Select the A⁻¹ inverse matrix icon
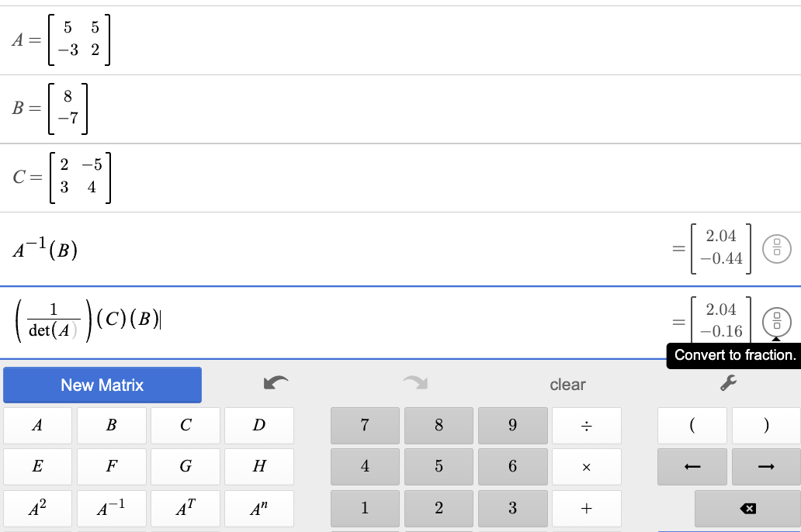The height and width of the screenshot is (532, 801). tap(111, 508)
